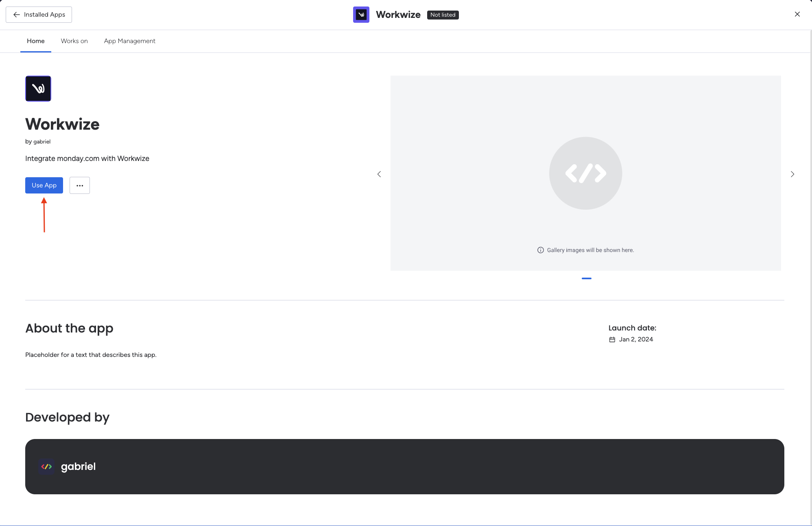Screen dimensions: 812x526
Task: Click the Jan 2, 2024 launch date
Action: 636,339
